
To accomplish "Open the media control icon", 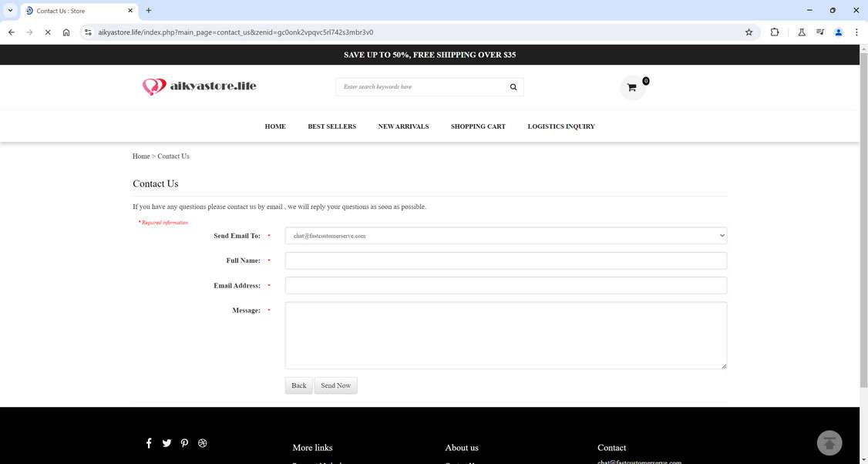I will [820, 32].
